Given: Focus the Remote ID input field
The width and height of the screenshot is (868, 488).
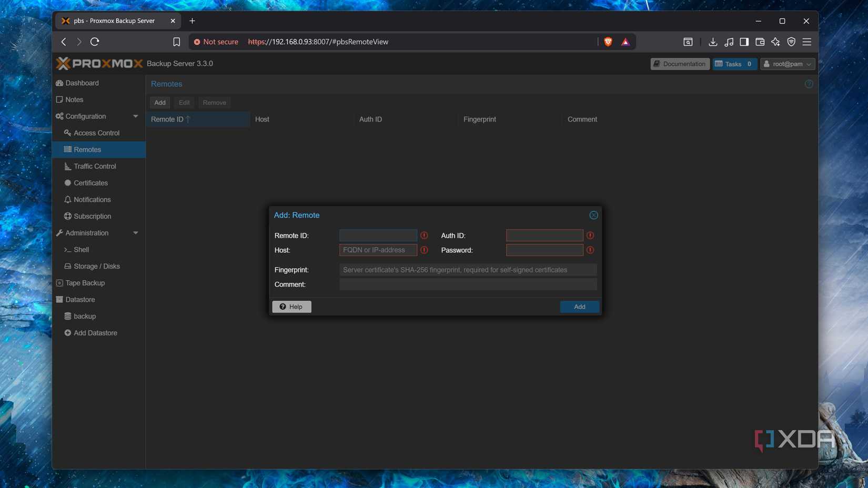Looking at the screenshot, I should point(378,235).
